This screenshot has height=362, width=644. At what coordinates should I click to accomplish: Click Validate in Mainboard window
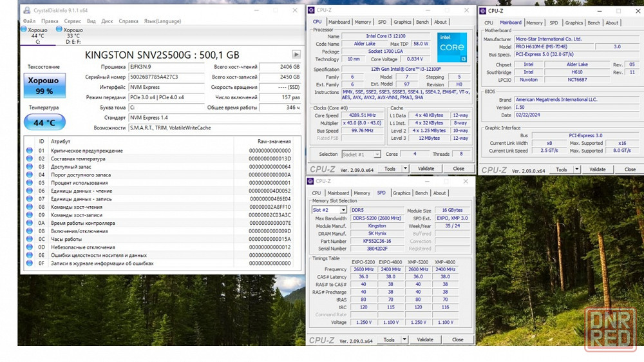click(598, 169)
